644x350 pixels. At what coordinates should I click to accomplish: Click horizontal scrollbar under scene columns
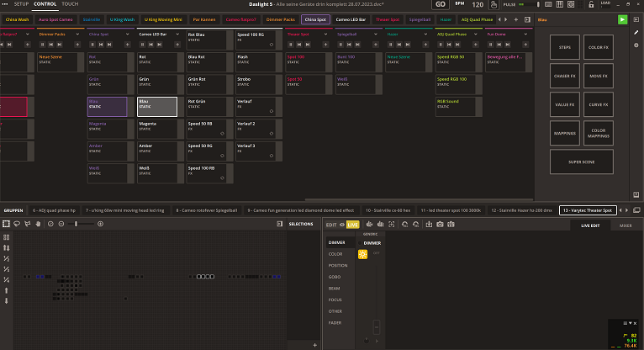pyautogui.click(x=419, y=200)
